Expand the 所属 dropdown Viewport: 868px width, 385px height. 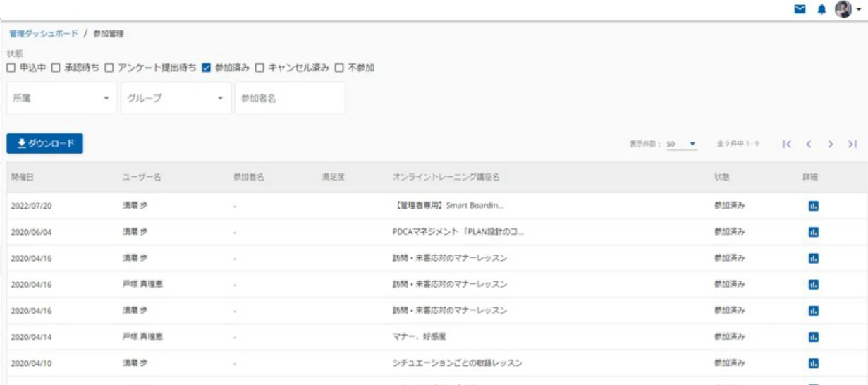[62, 98]
